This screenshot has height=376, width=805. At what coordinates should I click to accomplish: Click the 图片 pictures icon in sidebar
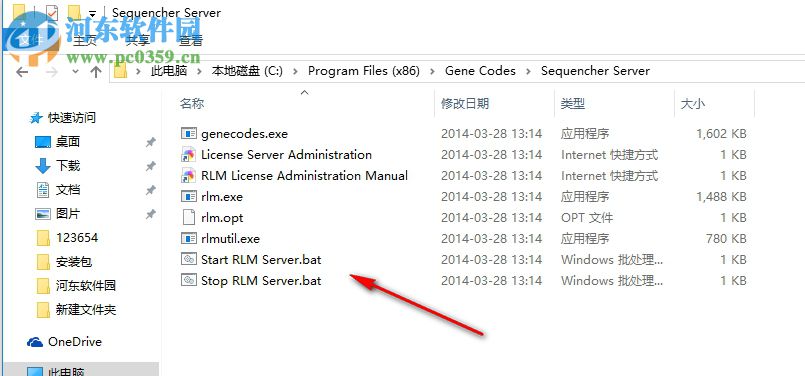coord(43,214)
